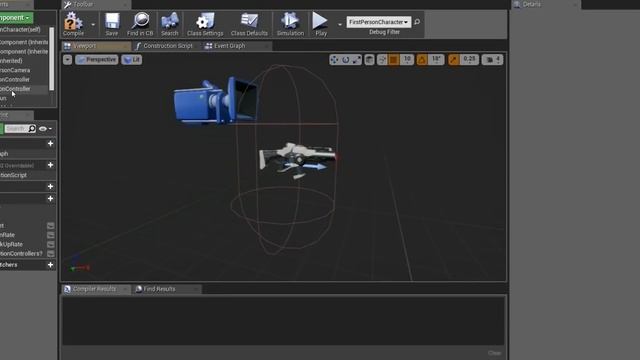Viewport: 640px width, 360px height.
Task: Open the FirstPersonCharacter debug filter dropdown
Action: (x=378, y=22)
